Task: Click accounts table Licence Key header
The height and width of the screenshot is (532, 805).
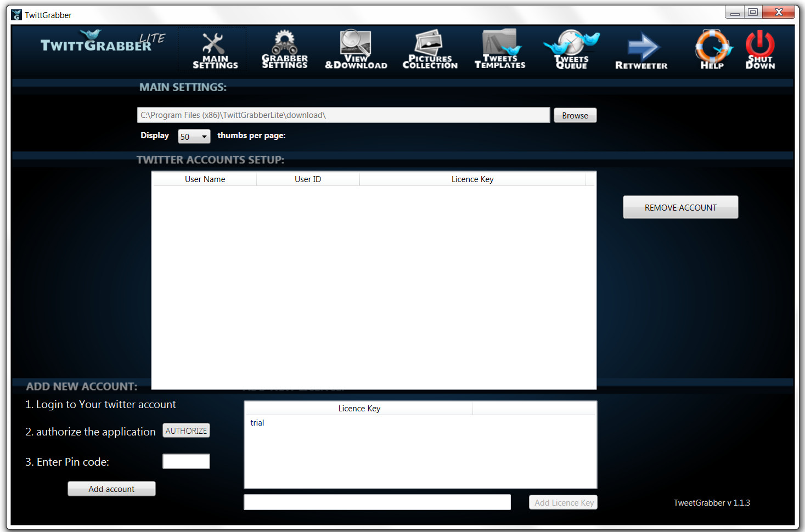Action: (472, 179)
